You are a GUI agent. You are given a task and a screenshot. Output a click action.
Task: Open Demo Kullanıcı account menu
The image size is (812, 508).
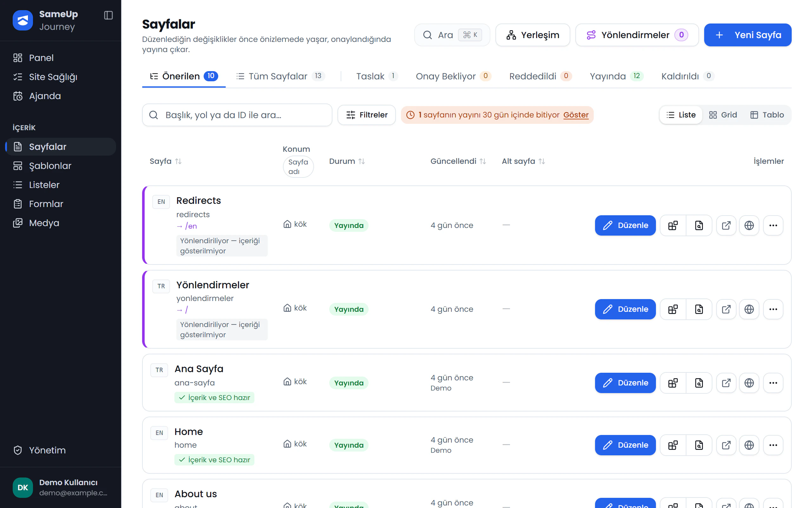click(x=60, y=487)
